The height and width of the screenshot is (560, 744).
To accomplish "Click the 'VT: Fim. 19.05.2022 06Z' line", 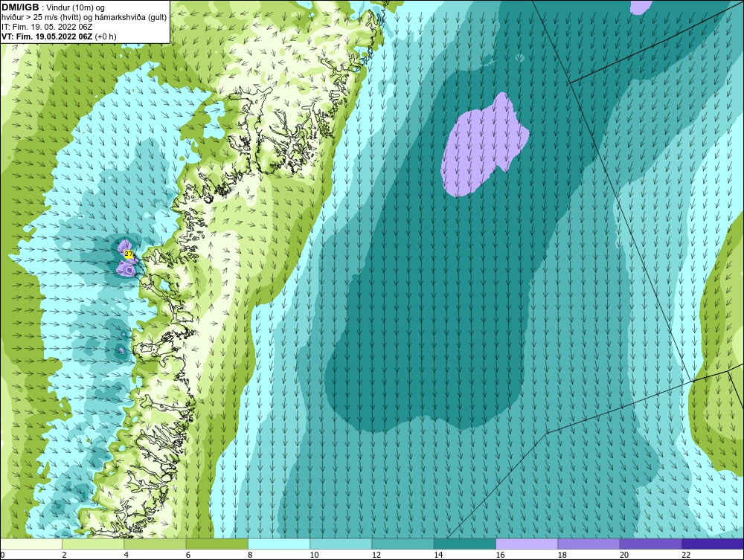I will 46,36.
